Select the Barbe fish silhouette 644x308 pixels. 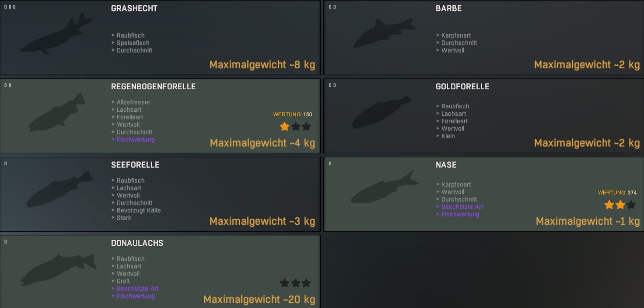click(384, 33)
